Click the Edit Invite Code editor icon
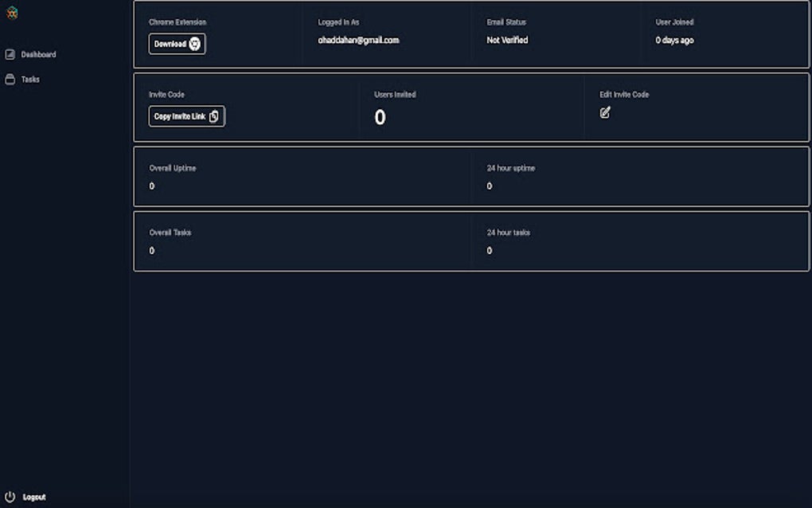Image resolution: width=812 pixels, height=508 pixels. pyautogui.click(x=605, y=112)
